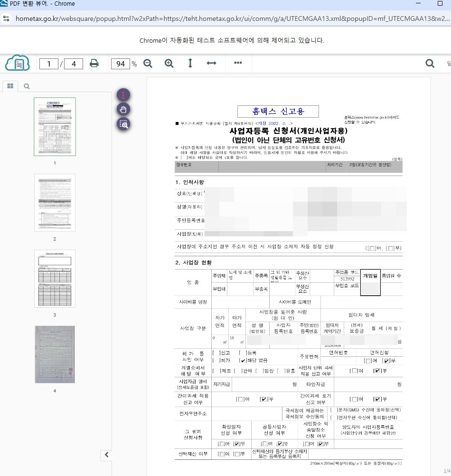Switch to the sidebar search tab

27,86
